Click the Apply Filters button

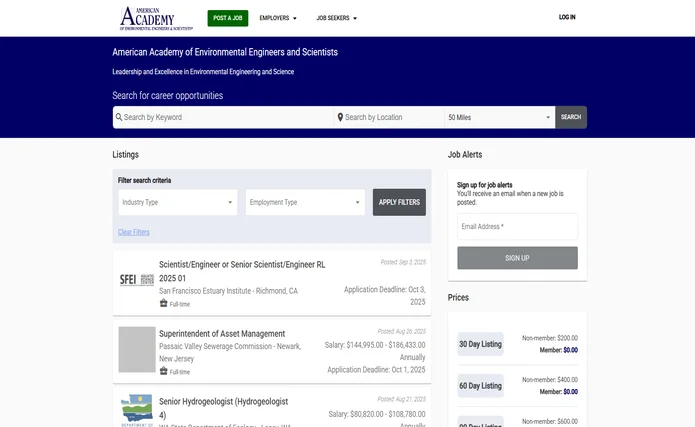[x=399, y=202]
